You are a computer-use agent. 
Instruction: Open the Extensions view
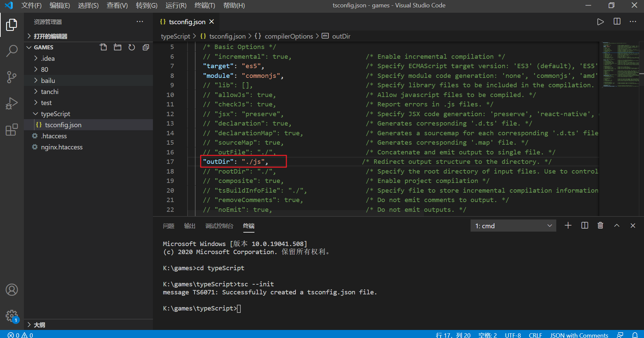[12, 129]
